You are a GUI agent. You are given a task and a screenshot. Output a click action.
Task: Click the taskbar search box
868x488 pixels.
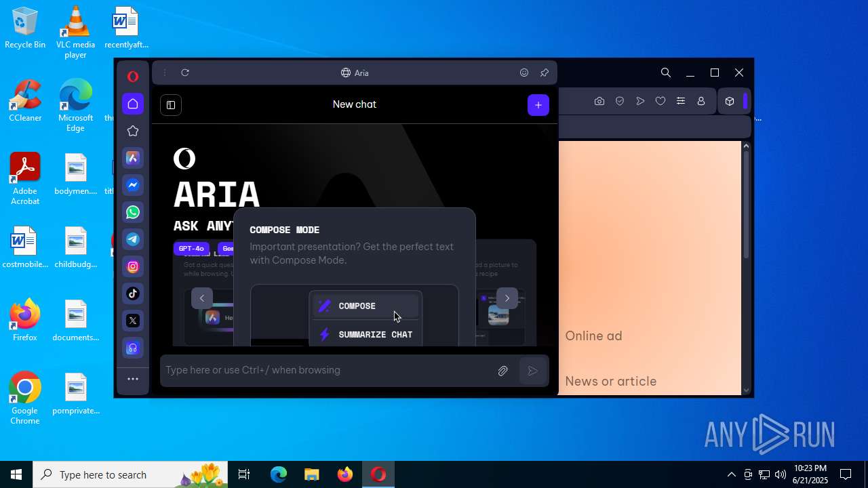(x=132, y=474)
